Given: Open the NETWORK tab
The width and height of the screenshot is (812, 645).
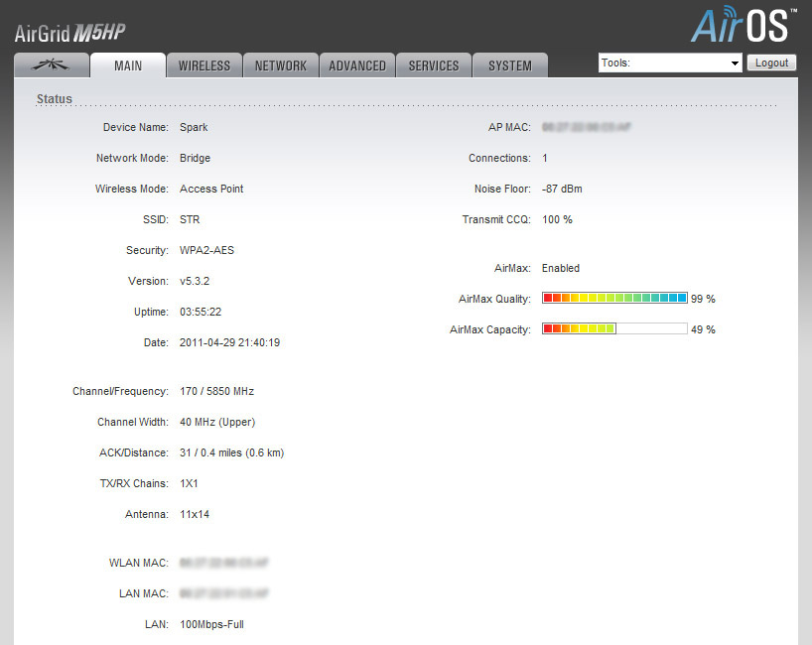Looking at the screenshot, I should click(x=281, y=65).
